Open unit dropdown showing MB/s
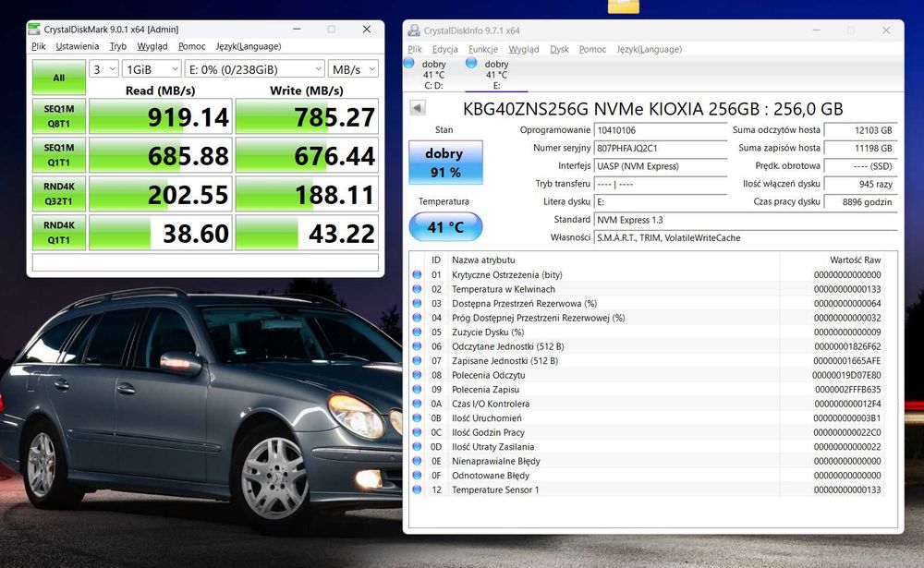This screenshot has width=924, height=568. [353, 69]
